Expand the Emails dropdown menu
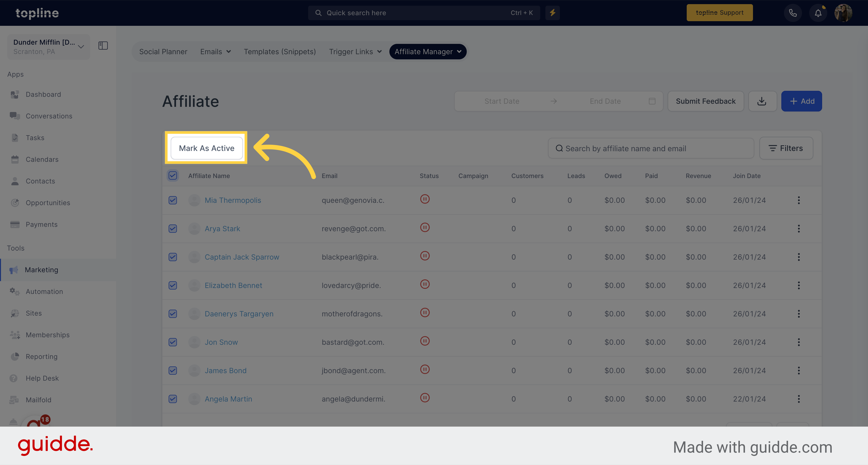This screenshot has height=465, width=868. click(215, 51)
